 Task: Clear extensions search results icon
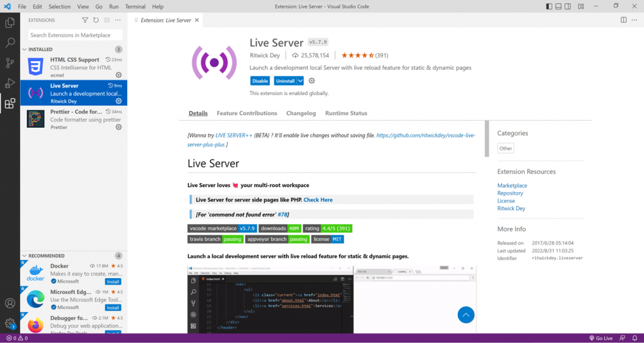pyautogui.click(x=107, y=20)
